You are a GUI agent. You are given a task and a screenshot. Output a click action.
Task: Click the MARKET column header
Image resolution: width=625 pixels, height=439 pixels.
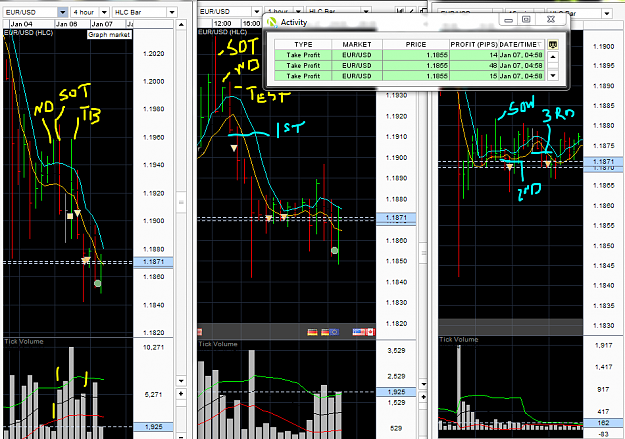pos(357,44)
